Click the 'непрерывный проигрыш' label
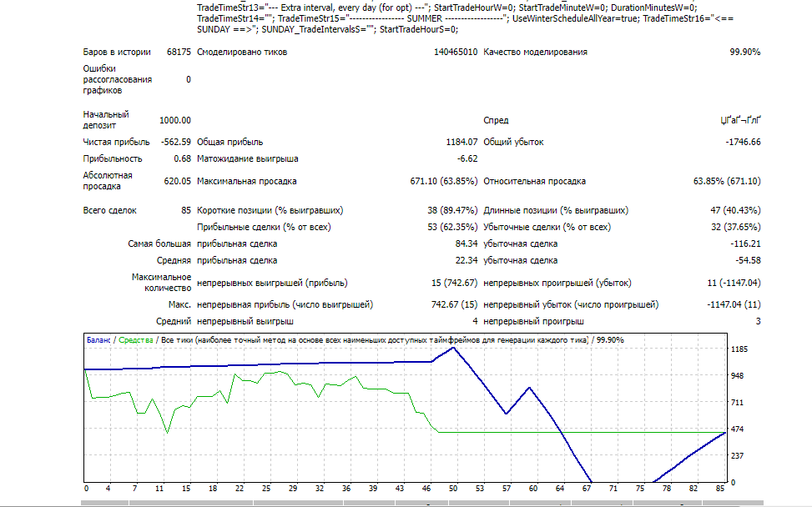 point(533,321)
